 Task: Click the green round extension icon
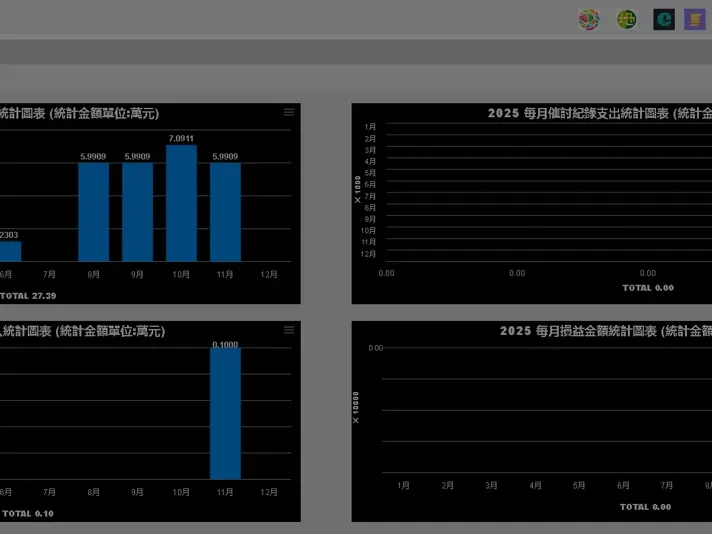click(627, 19)
